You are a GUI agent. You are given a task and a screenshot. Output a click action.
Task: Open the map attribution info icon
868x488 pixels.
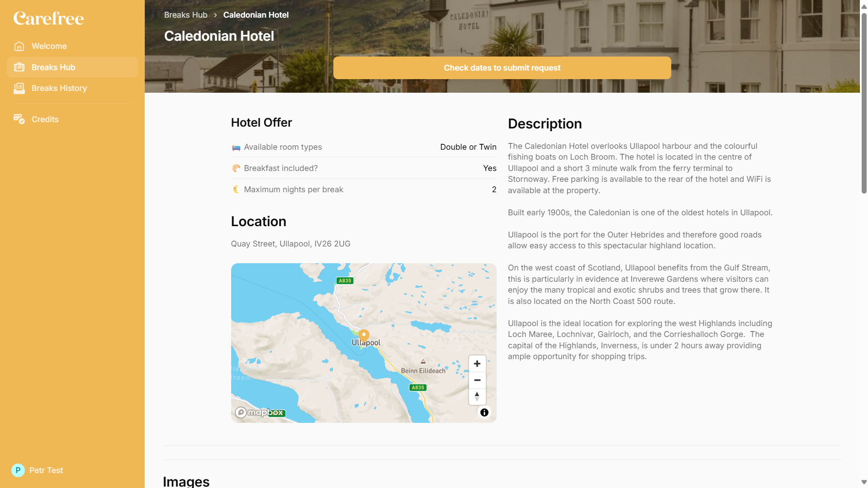tap(484, 412)
